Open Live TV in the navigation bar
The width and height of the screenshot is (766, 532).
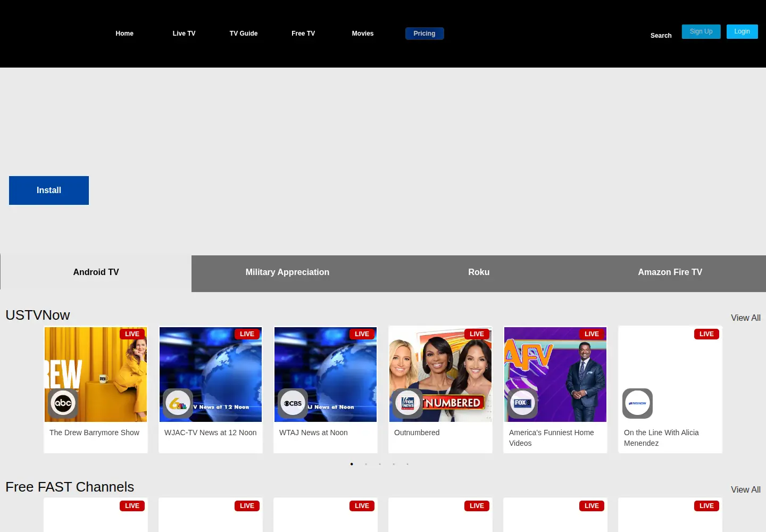184,34
